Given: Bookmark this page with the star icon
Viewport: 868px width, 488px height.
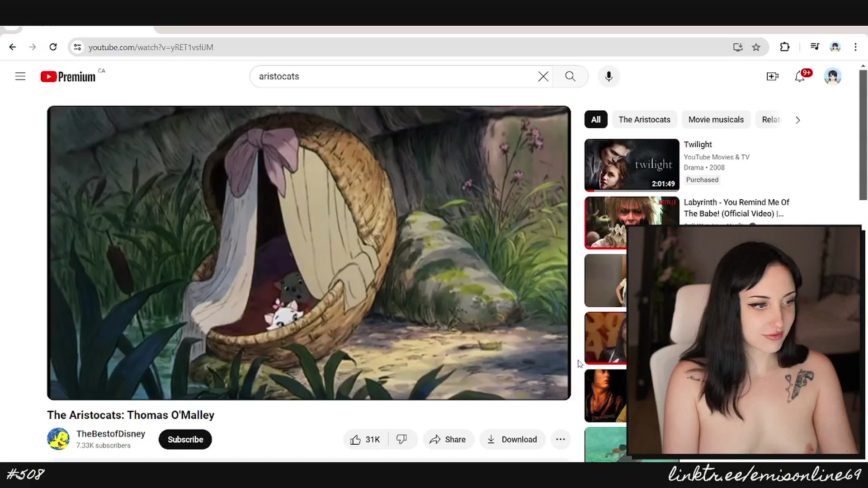Looking at the screenshot, I should 756,47.
